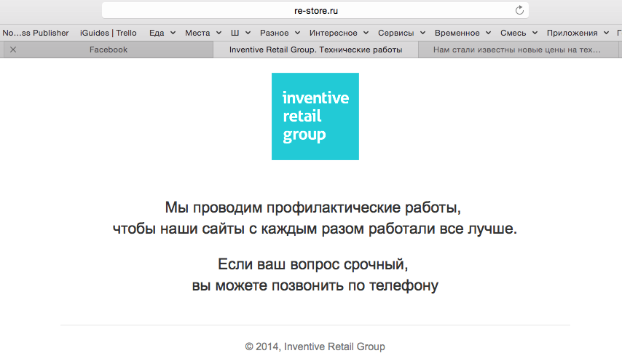
Task: Expand the Сервисы bookmarks folder
Action: pos(401,33)
